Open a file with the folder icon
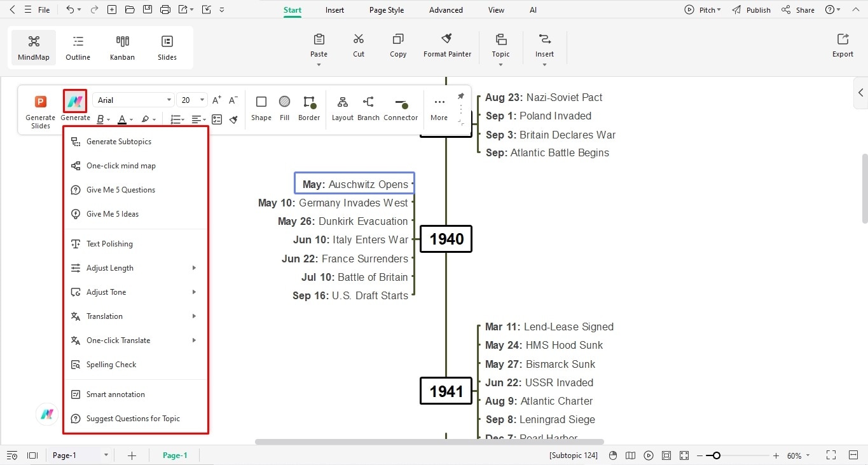 [x=130, y=10]
